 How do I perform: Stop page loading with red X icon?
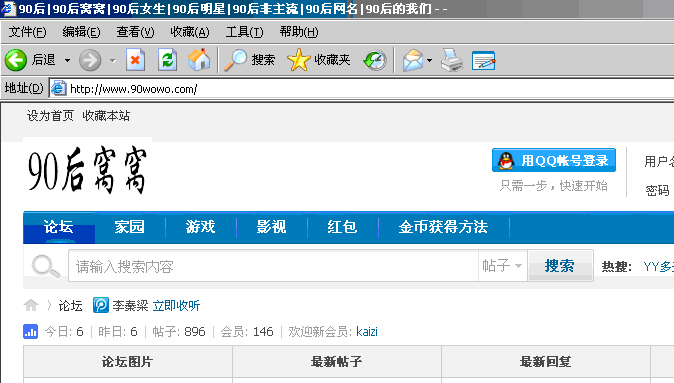coord(135,60)
